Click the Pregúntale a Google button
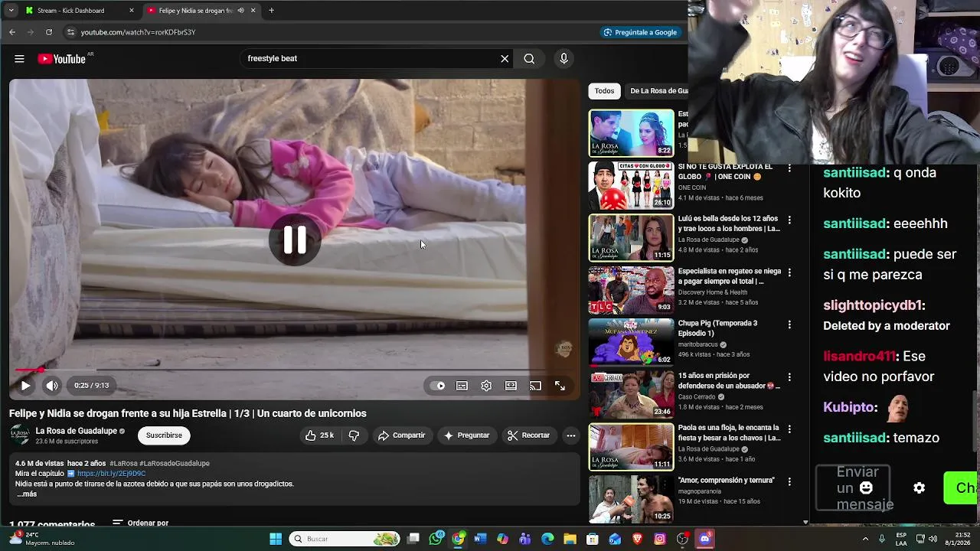980x551 pixels. (640, 32)
